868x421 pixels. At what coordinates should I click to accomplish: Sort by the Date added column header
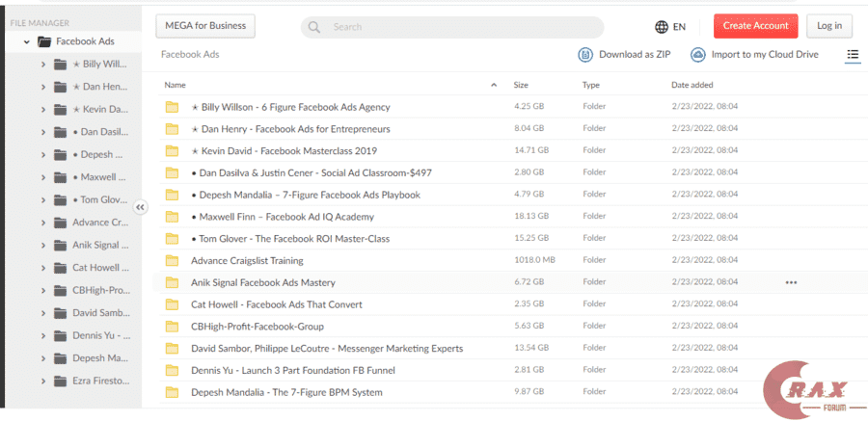pyautogui.click(x=692, y=85)
